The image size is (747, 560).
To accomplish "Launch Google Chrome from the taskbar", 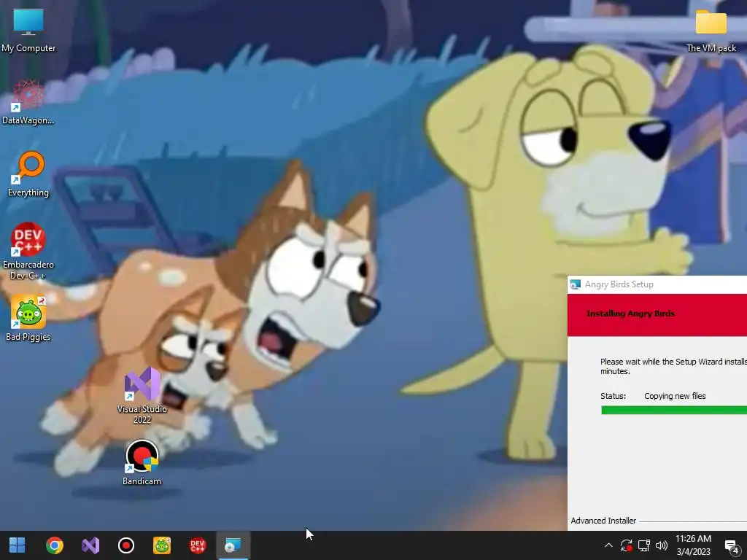I will pyautogui.click(x=54, y=545).
